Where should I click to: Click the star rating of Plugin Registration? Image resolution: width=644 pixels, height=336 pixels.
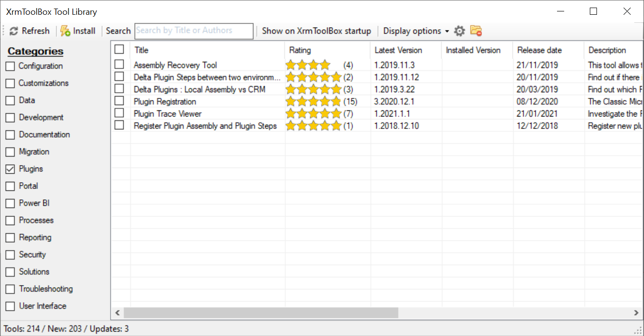(x=314, y=101)
